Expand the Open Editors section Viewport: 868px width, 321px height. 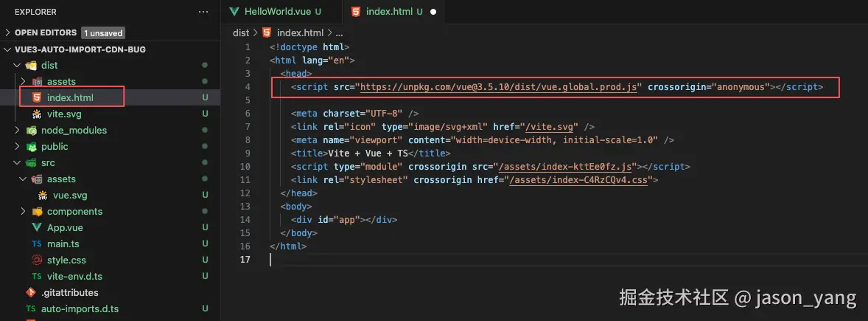(8, 32)
